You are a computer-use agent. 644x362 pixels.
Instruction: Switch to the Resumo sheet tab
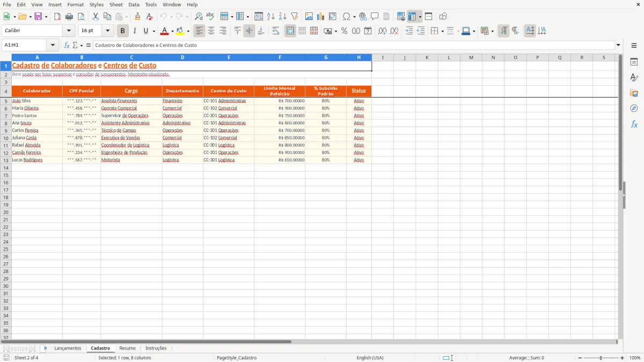click(127, 348)
